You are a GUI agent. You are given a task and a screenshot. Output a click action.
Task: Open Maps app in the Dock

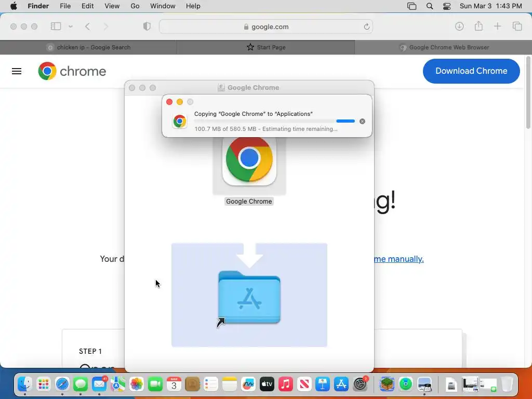click(x=118, y=384)
